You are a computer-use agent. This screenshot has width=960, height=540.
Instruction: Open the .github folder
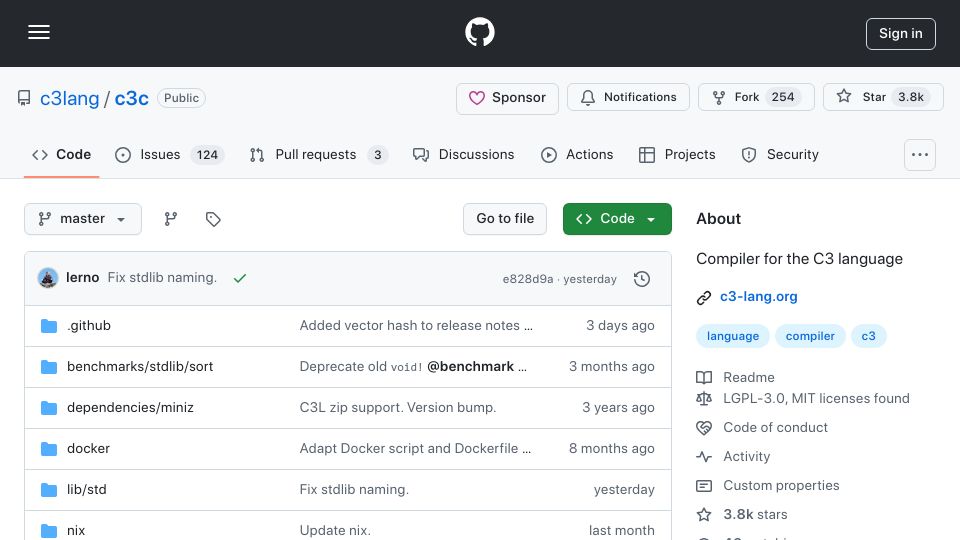click(x=89, y=326)
